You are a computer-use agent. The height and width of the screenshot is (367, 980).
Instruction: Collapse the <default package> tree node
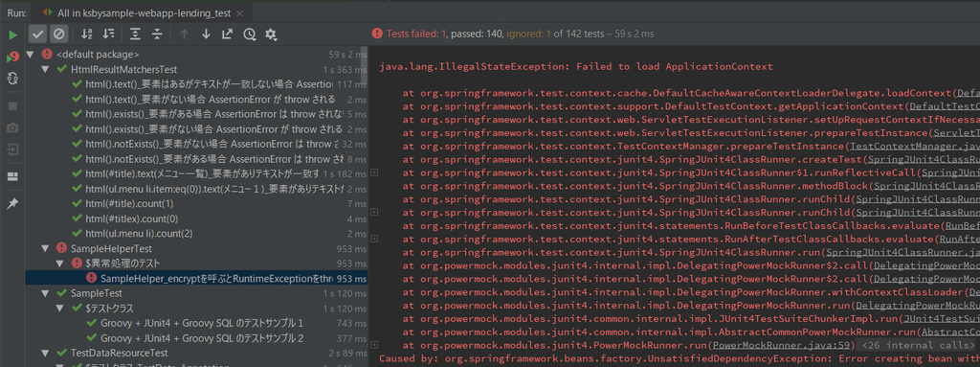pyautogui.click(x=31, y=55)
